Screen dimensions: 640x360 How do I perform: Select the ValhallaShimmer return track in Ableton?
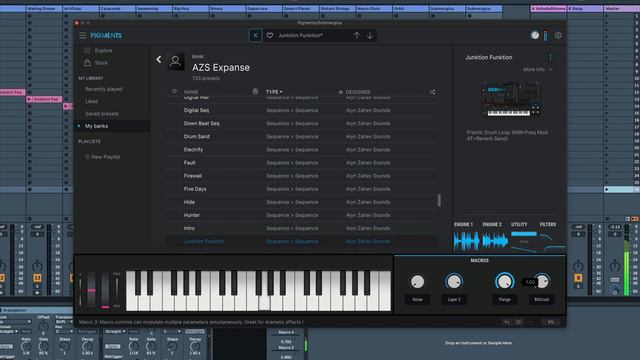(x=548, y=9)
